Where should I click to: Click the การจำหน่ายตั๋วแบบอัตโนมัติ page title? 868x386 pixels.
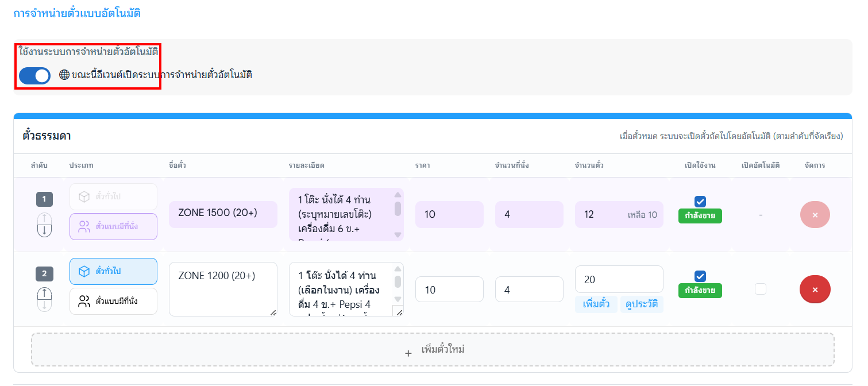pos(77,13)
